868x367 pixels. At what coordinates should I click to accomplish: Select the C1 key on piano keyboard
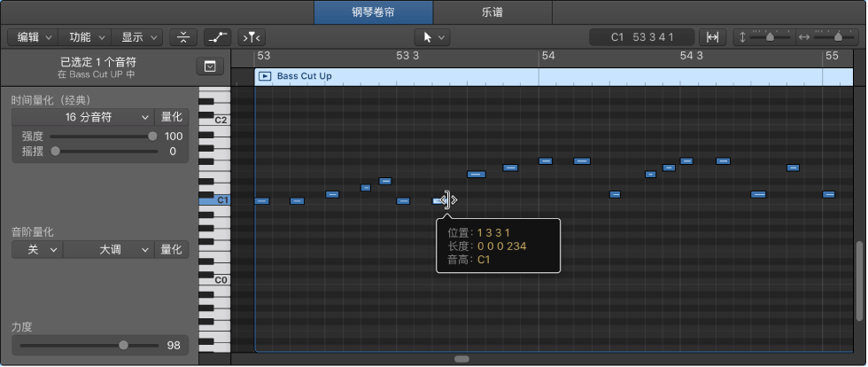pos(214,200)
